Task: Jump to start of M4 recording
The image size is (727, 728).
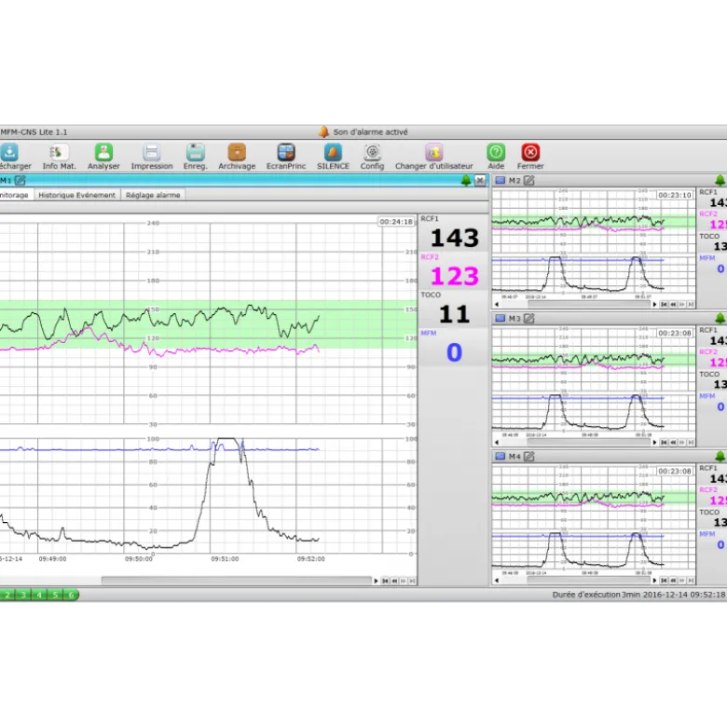Action: (665, 581)
